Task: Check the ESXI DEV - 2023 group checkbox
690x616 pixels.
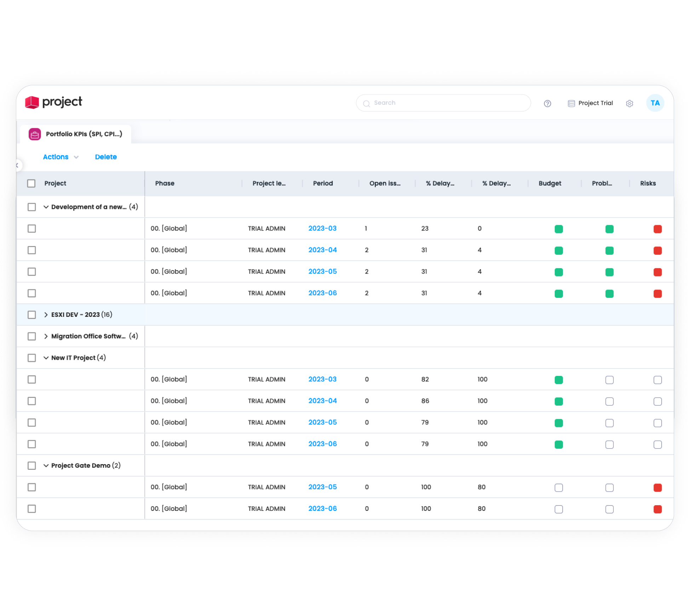Action: click(x=32, y=315)
